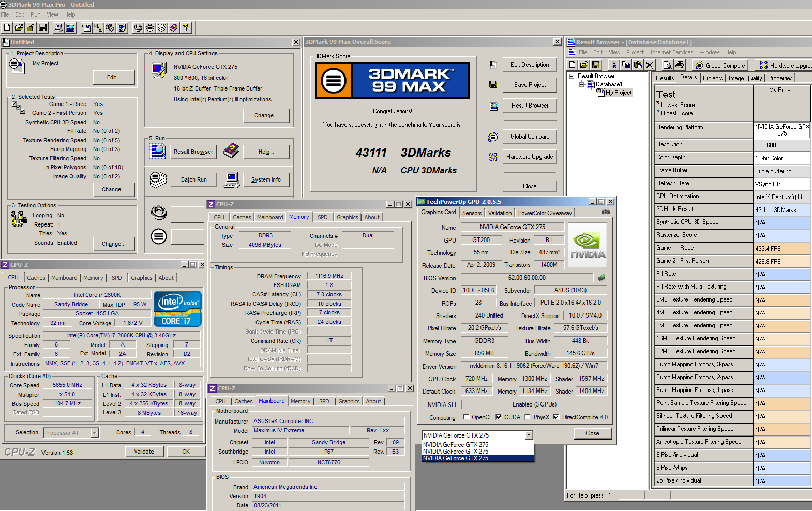Open PowerColor Giveaway tab in GPU-Z

coord(545,213)
